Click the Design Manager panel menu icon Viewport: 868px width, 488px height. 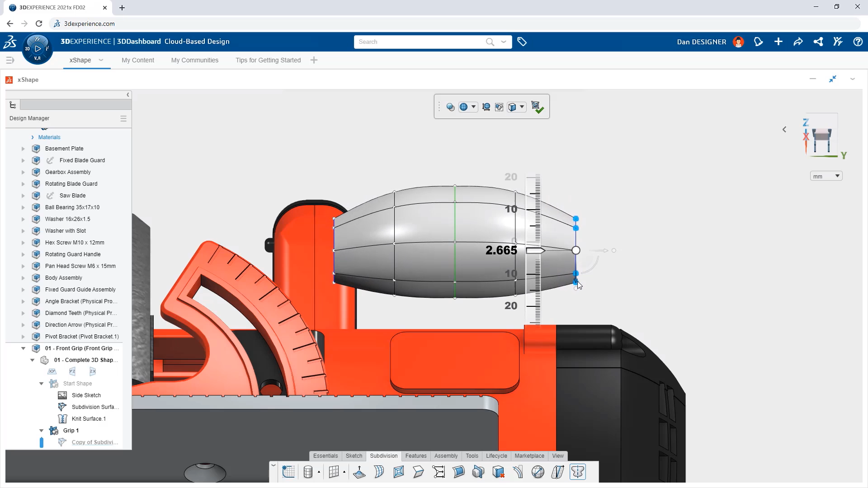[x=123, y=118]
